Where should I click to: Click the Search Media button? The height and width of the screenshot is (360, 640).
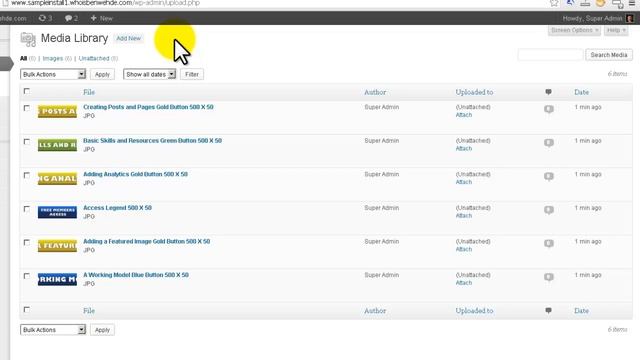609,55
